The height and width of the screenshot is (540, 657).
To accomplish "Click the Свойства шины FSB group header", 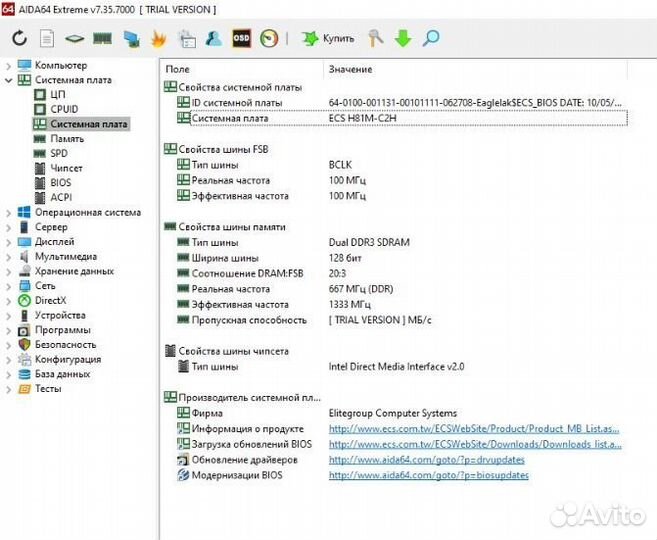I will coord(216,149).
